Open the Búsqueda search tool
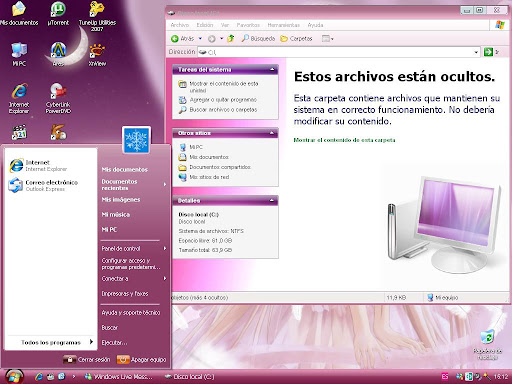 click(258, 39)
